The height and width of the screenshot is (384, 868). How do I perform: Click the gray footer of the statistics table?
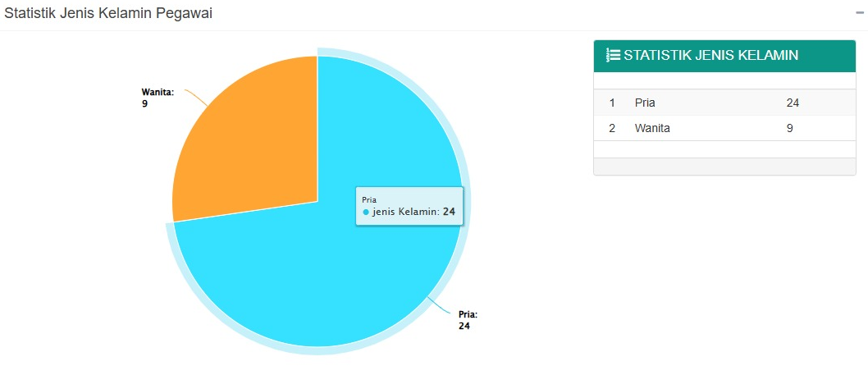click(724, 167)
